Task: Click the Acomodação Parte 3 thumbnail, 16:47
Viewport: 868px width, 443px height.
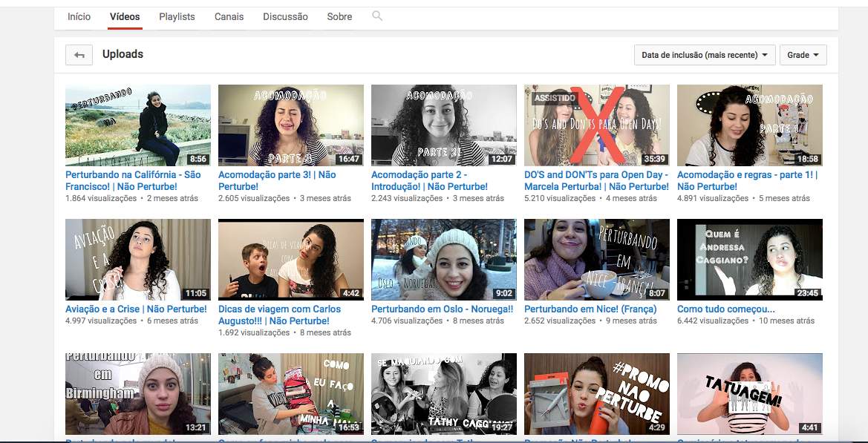Action: tap(290, 125)
